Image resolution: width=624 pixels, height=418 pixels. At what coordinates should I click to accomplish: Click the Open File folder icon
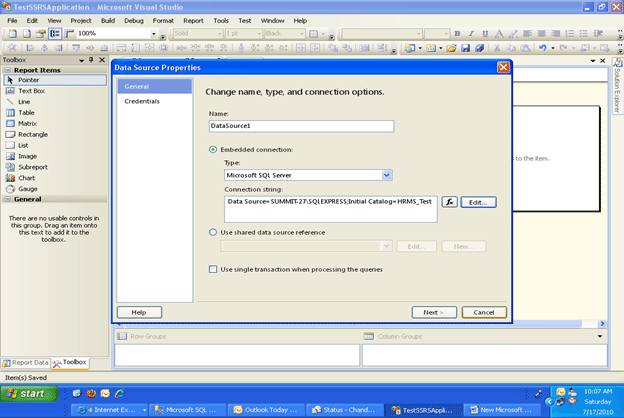451,48
